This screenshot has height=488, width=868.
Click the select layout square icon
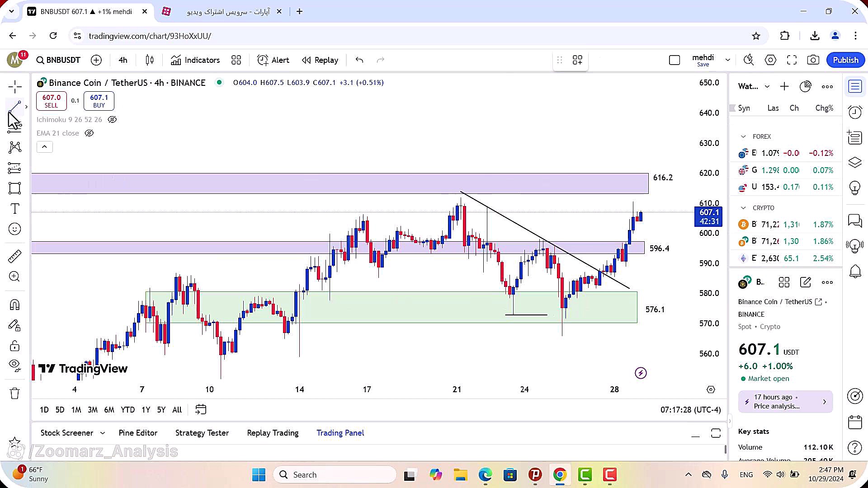tap(674, 60)
